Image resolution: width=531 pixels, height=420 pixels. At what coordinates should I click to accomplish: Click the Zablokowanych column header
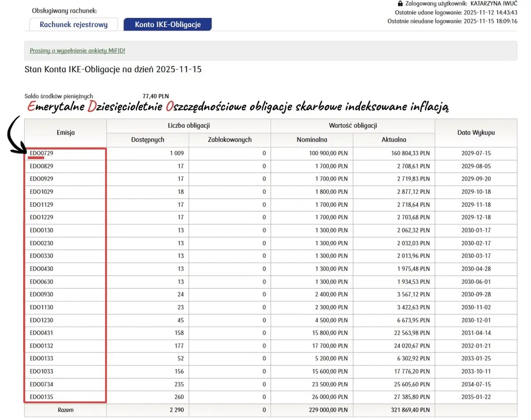point(230,140)
